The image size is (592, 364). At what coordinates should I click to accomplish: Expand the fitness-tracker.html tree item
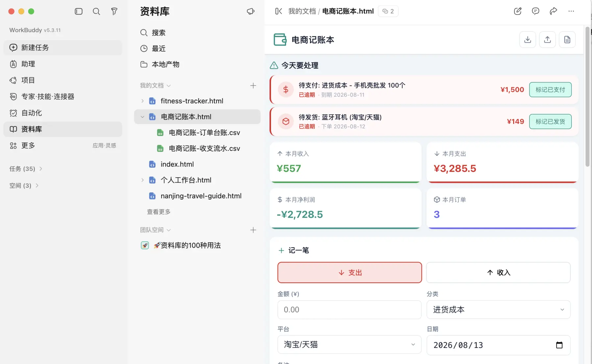pos(142,101)
